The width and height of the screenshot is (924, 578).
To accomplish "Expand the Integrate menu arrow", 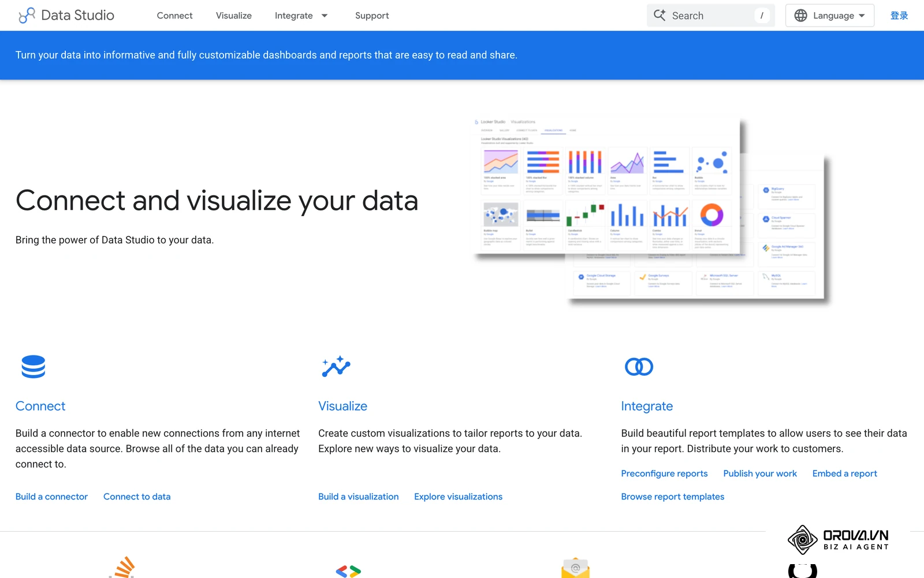I will 325,16.
